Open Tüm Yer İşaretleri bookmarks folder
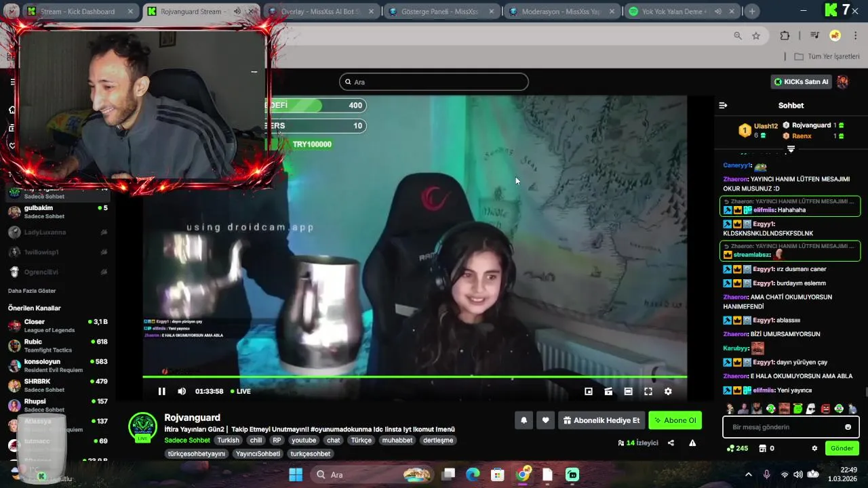This screenshot has width=868, height=488. (x=827, y=56)
